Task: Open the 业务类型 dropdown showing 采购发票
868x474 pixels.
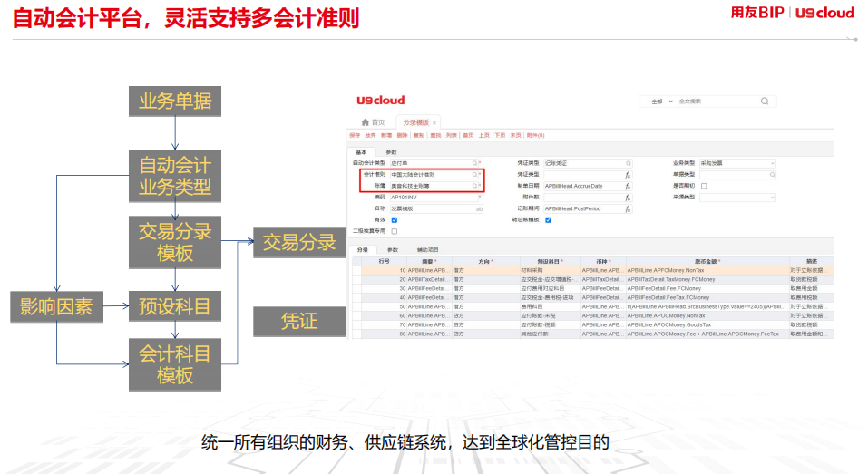Action: click(737, 163)
